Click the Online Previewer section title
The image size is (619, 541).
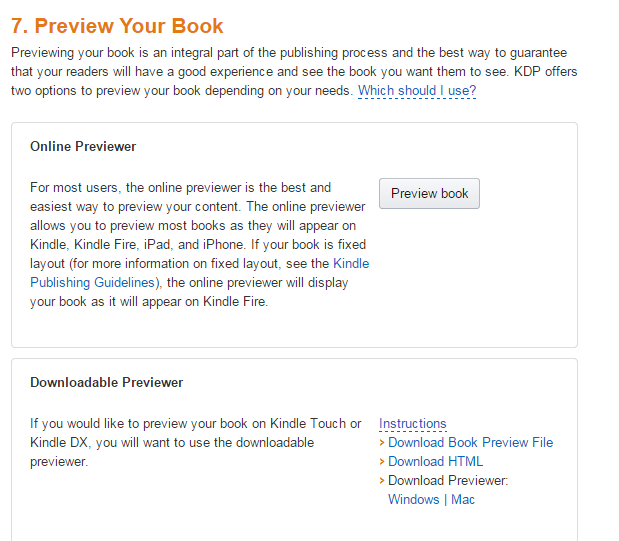tap(83, 147)
